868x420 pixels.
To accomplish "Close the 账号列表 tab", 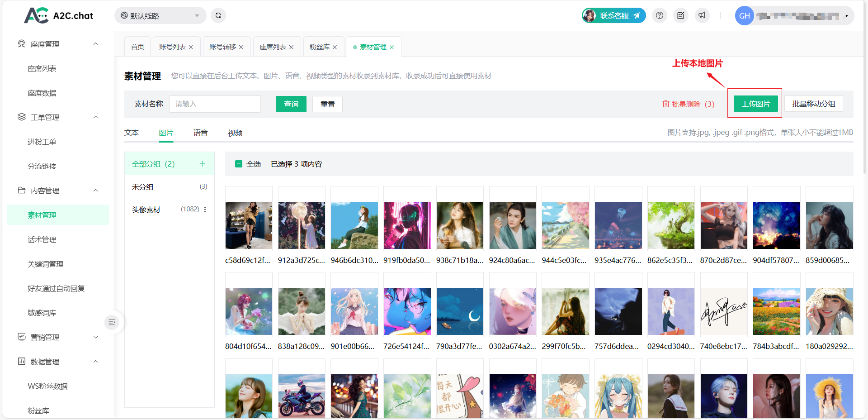I will point(191,47).
